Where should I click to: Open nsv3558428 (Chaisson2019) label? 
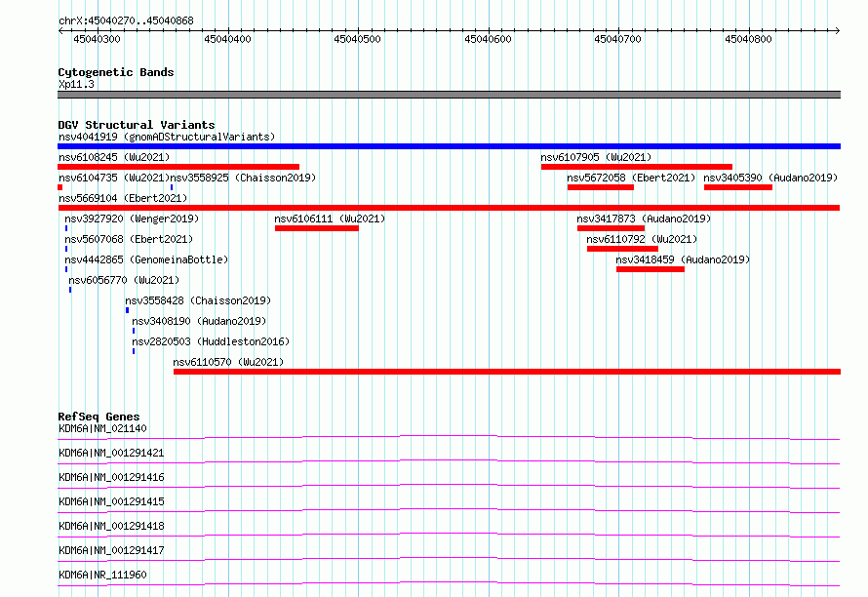tap(198, 300)
